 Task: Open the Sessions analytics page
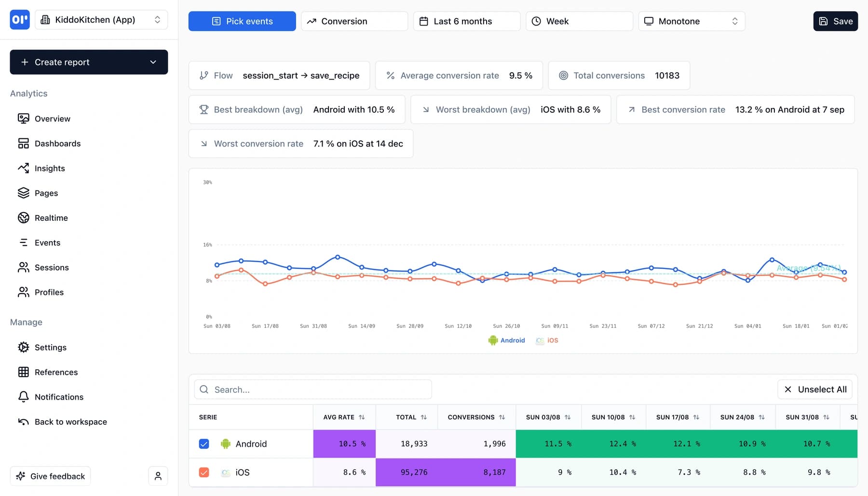click(x=52, y=268)
